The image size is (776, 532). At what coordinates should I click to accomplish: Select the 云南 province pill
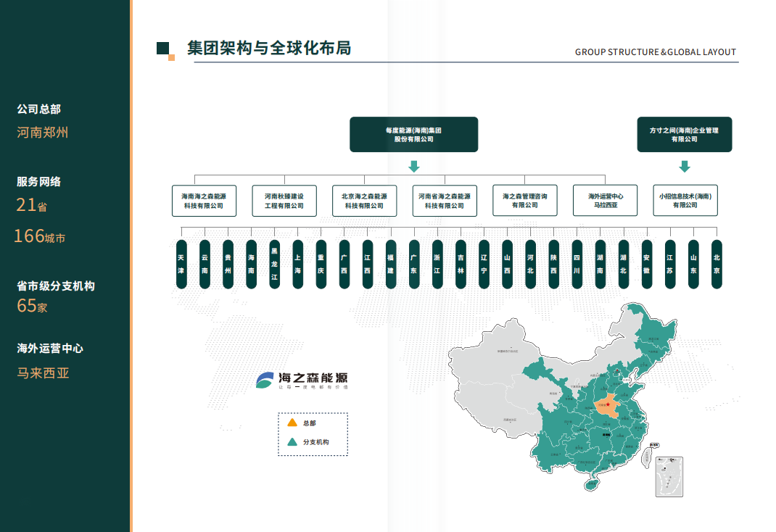point(205,264)
